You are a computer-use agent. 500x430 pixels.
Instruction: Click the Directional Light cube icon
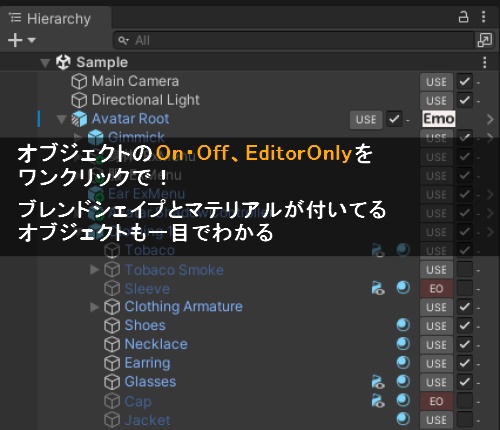[79, 100]
